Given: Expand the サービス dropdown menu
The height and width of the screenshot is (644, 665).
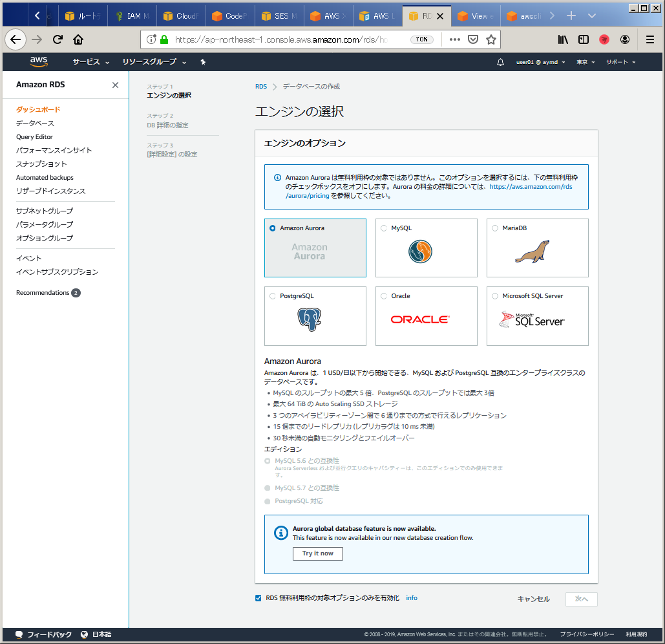Looking at the screenshot, I should (x=90, y=62).
